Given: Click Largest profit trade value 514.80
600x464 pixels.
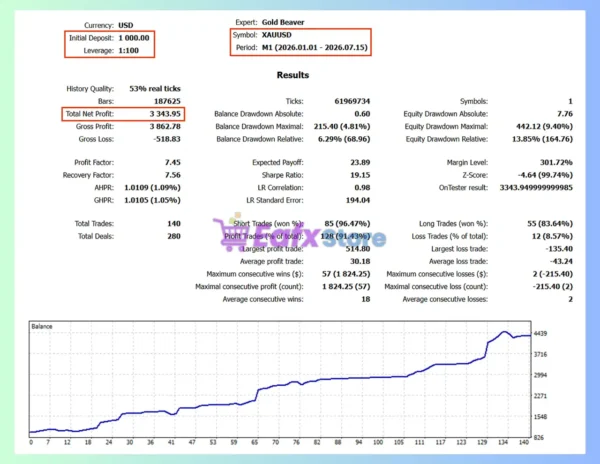Looking at the screenshot, I should (358, 249).
